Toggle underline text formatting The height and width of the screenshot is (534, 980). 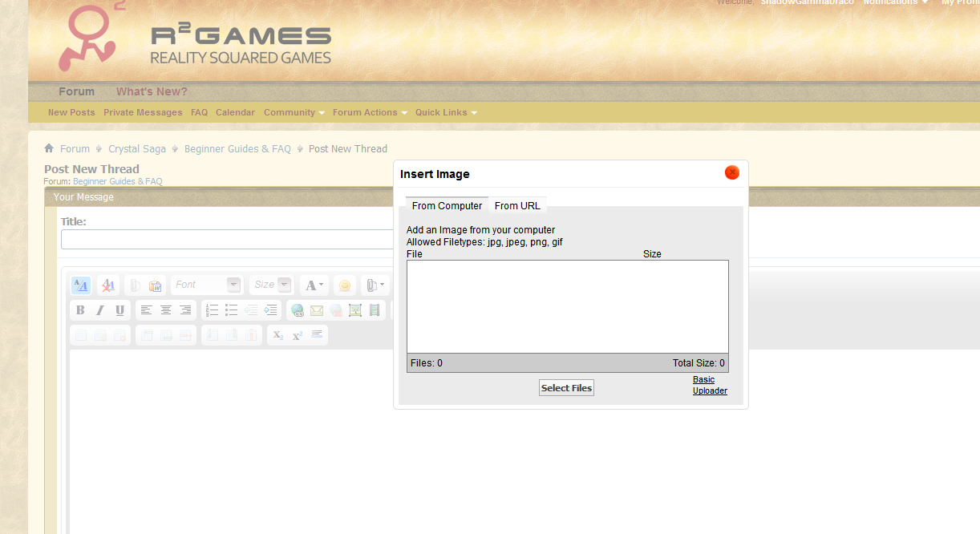tap(119, 310)
